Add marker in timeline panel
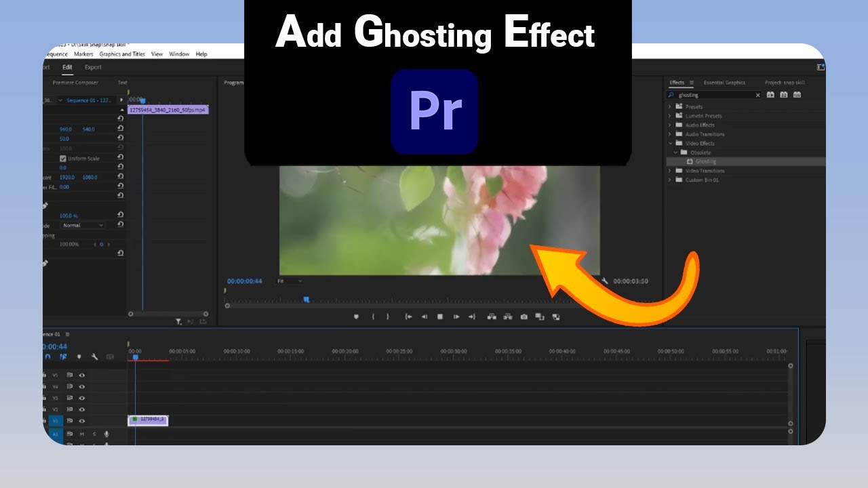 tap(79, 357)
